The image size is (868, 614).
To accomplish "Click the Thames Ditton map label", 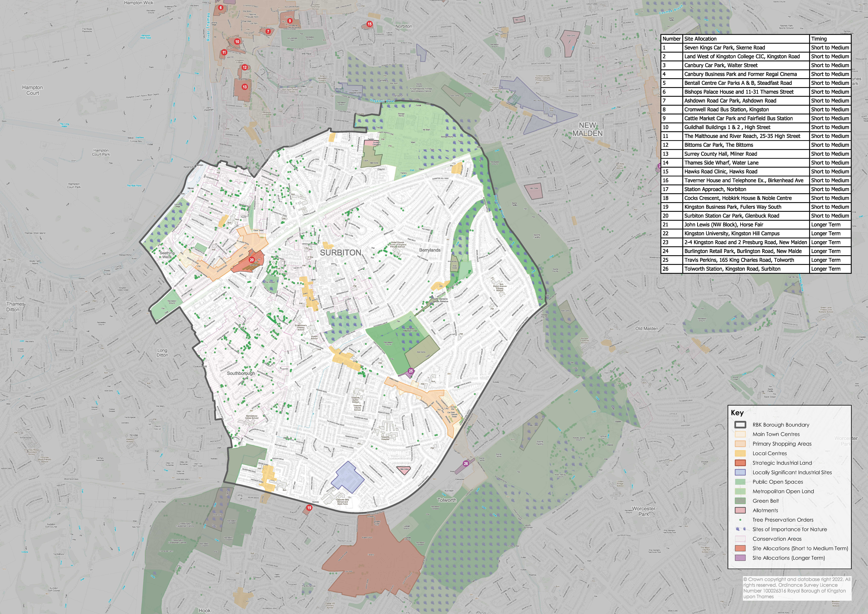I will (15, 307).
